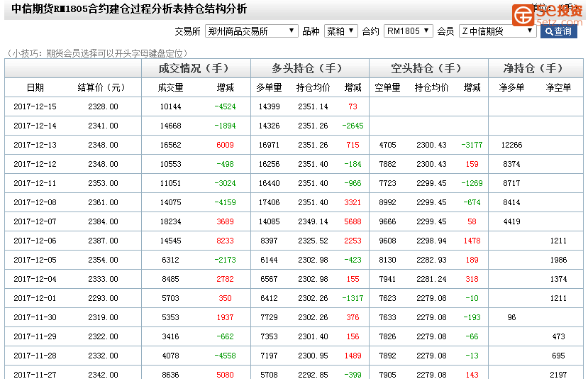Select date cell 2017-12-14

35,126
